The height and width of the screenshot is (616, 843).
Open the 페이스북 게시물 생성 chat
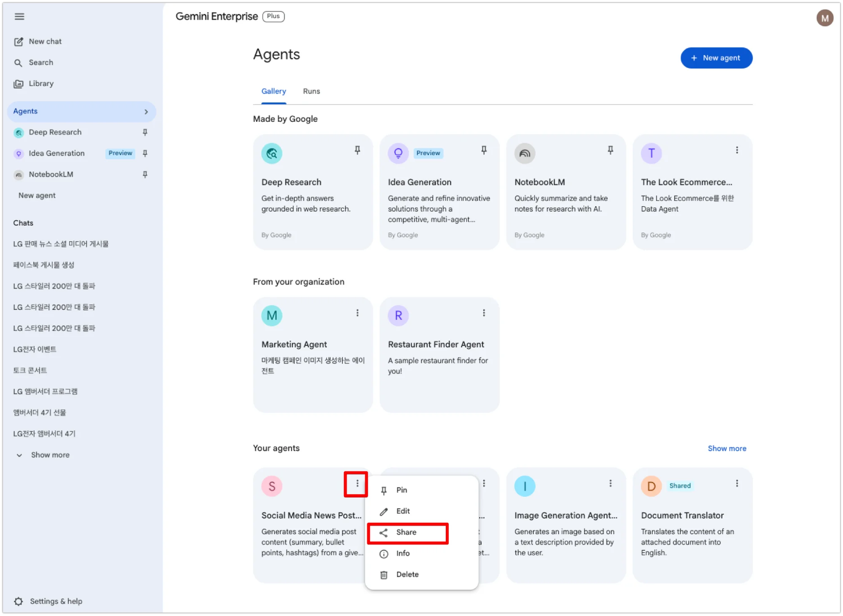(43, 265)
